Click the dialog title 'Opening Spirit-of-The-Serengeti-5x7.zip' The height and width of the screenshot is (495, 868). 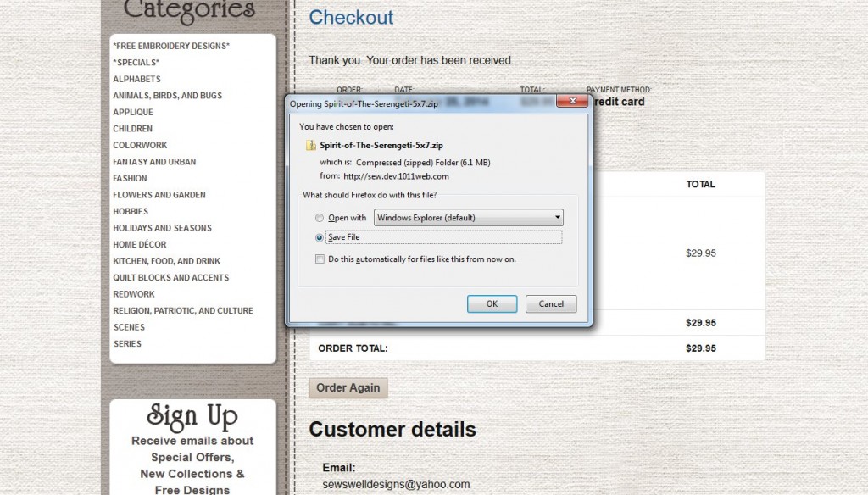[364, 103]
